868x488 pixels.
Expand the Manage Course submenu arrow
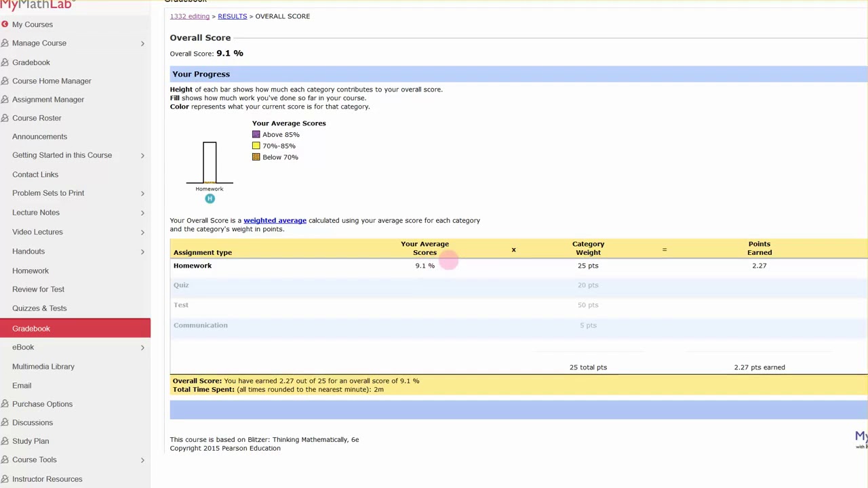[x=142, y=43]
